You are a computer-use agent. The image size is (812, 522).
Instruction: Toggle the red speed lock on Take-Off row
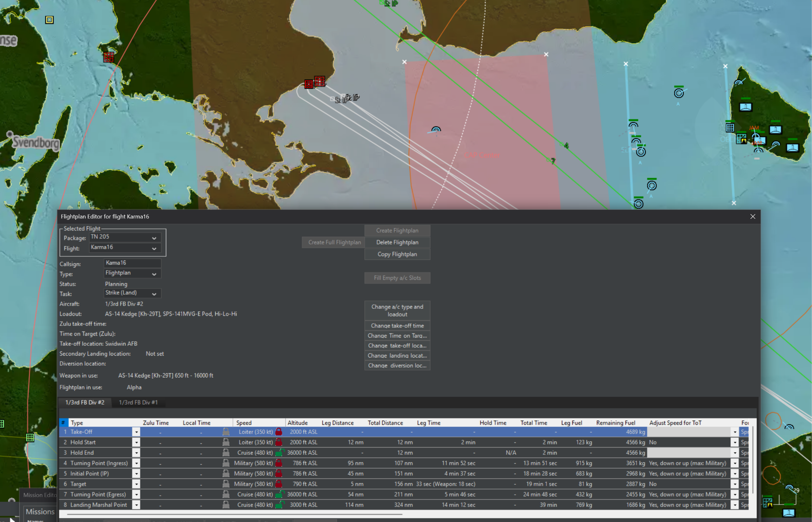pos(279,432)
